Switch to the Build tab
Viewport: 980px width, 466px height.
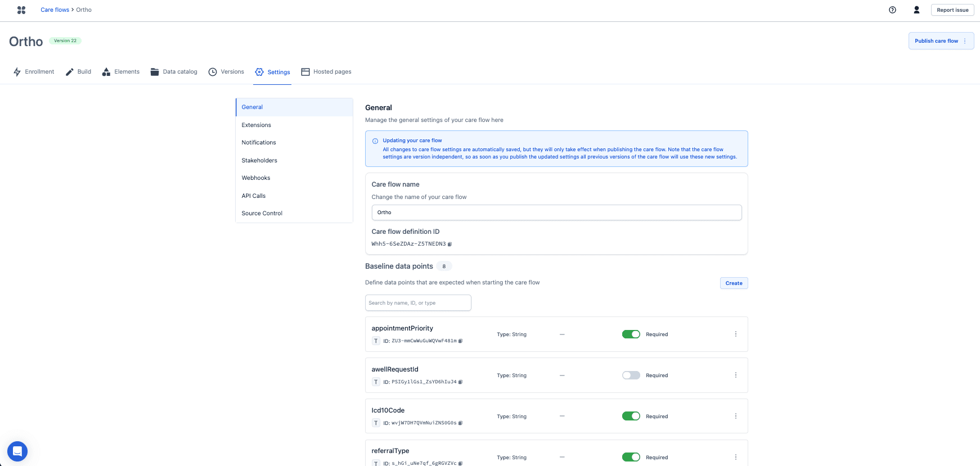pos(78,72)
